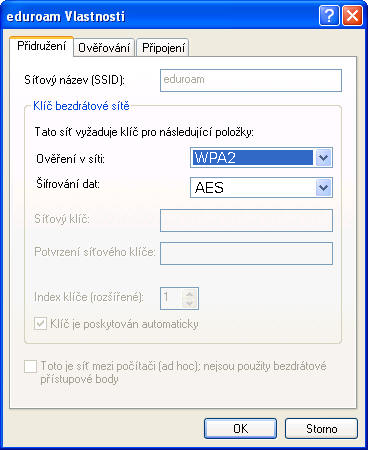
Task: Click the Síťový klíč input field
Action: tap(246, 220)
